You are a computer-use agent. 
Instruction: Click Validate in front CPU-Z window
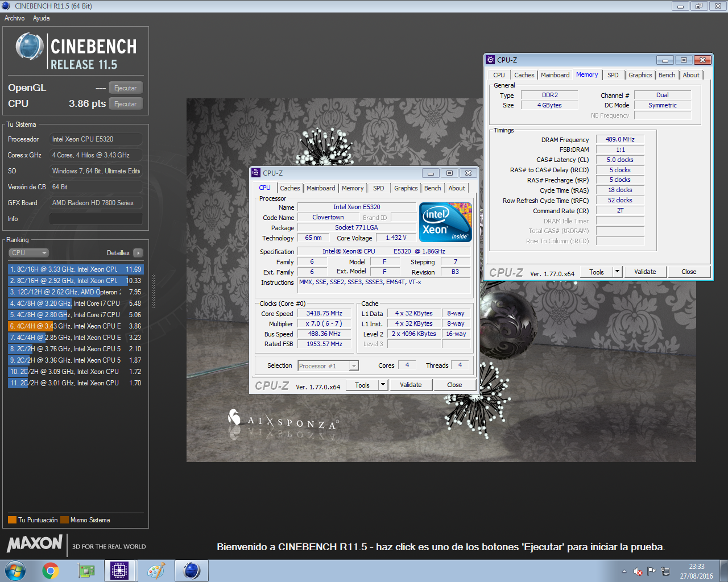tap(411, 385)
